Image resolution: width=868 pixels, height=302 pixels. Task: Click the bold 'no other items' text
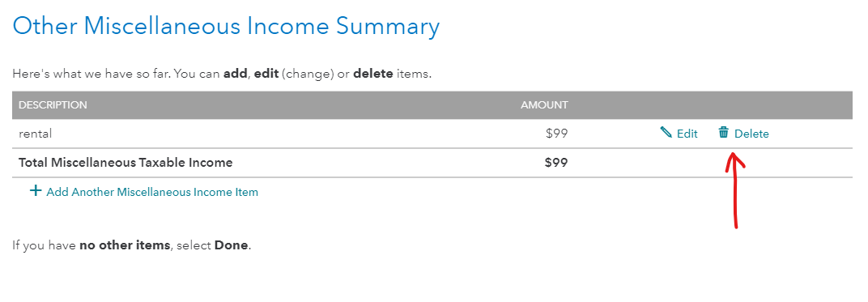pyautogui.click(x=125, y=245)
